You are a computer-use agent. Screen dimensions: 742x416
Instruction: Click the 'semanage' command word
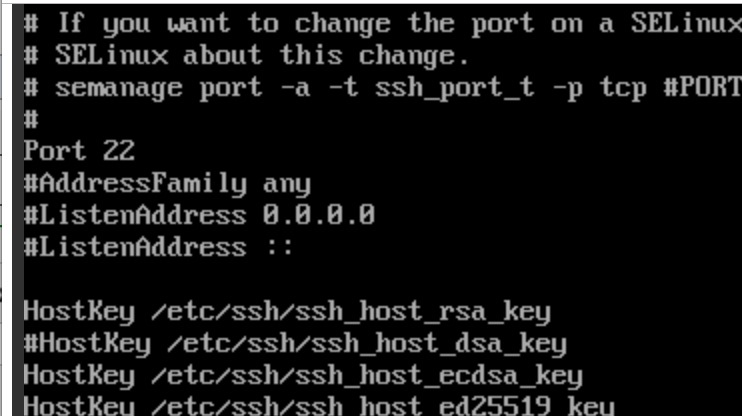(119, 89)
